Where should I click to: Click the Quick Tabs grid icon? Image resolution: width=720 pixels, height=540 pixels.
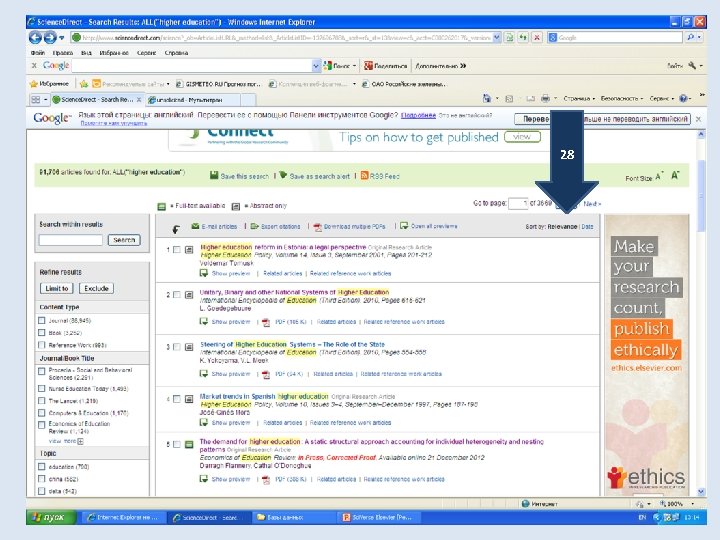coord(35,99)
